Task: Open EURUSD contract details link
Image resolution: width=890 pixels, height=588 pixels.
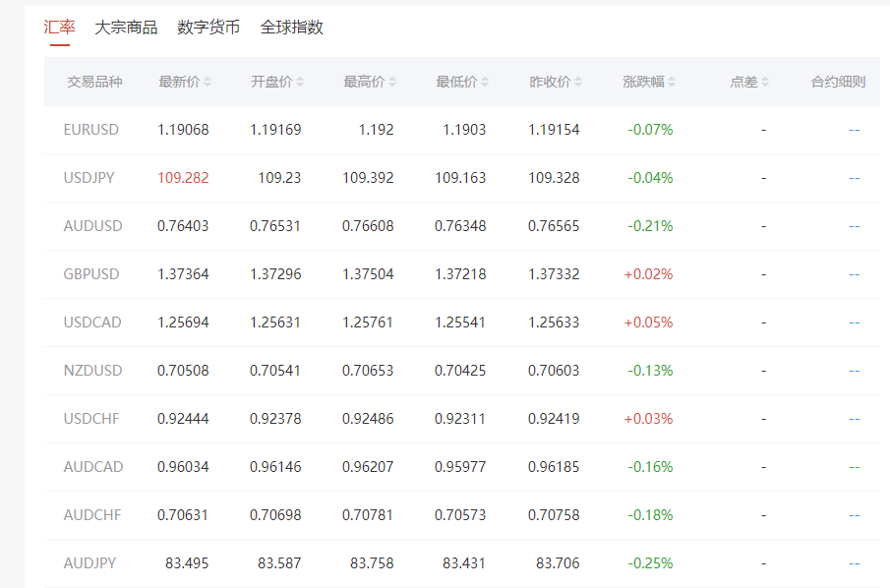Action: pos(854,130)
